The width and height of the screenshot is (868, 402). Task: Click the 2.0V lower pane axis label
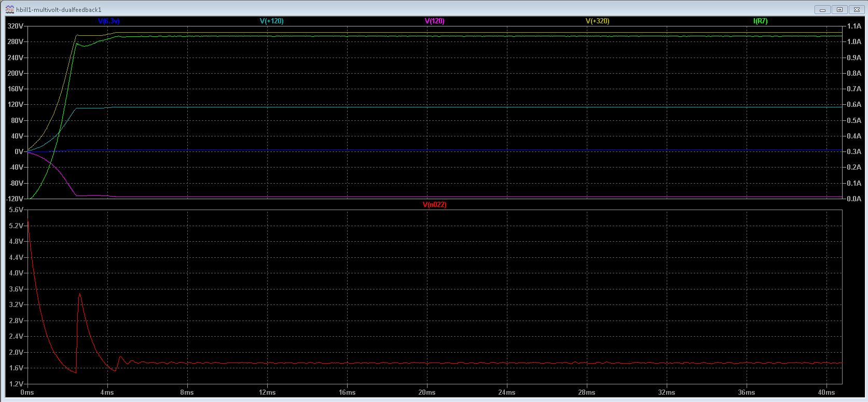pyautogui.click(x=17, y=352)
